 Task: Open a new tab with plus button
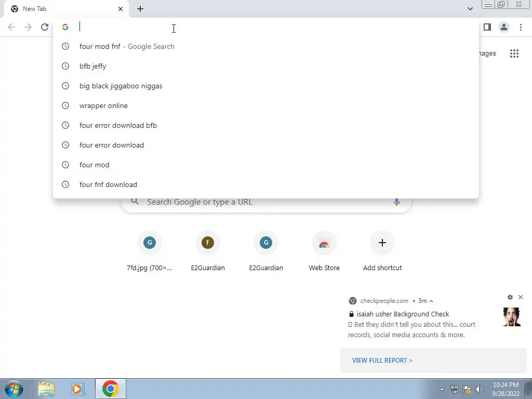(140, 9)
